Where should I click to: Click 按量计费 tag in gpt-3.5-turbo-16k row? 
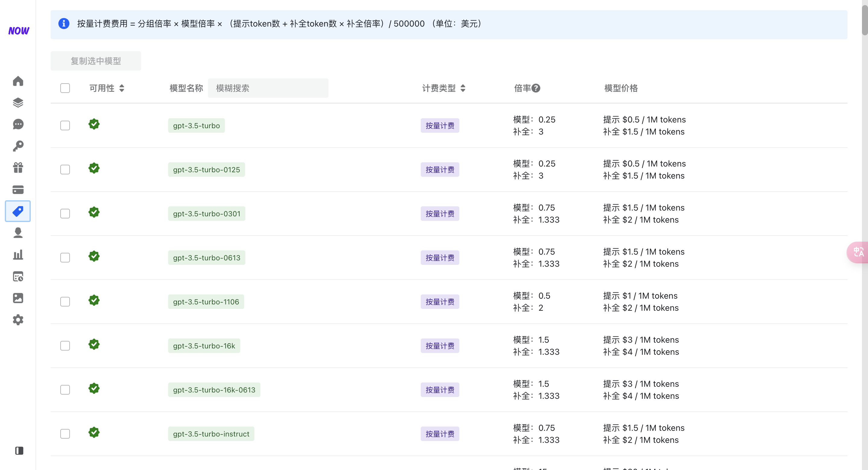tap(440, 346)
